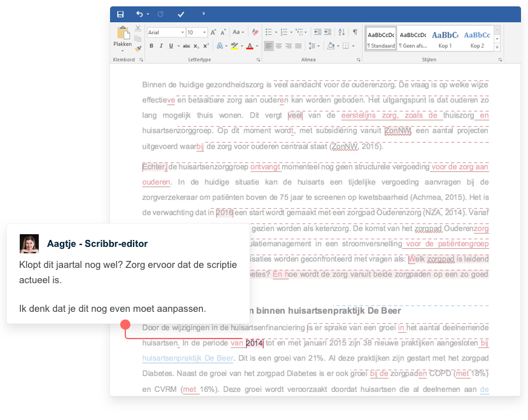528x420 pixels.
Task: Toggle superscript formatting
Action: click(x=206, y=46)
